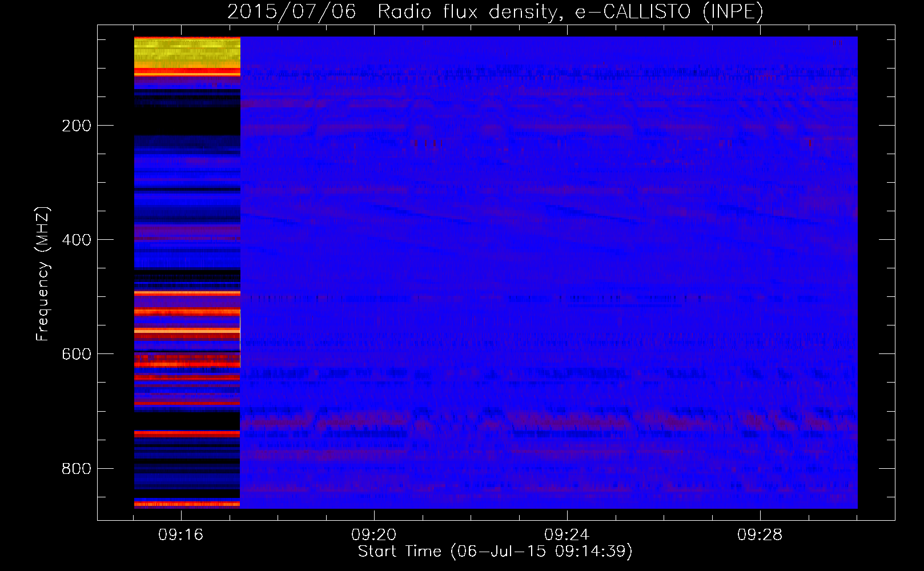Click the 600 frequency tick label

[x=77, y=354]
